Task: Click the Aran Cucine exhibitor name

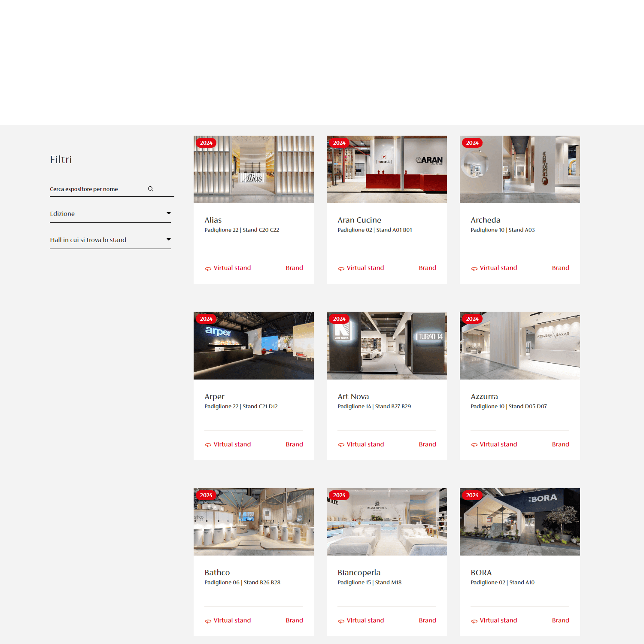Action: pos(359,220)
